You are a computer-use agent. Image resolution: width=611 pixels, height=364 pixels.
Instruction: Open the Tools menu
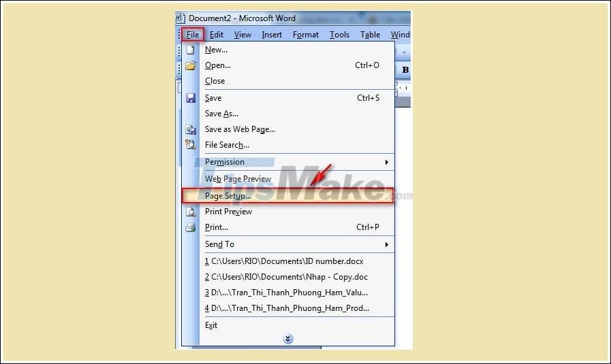click(339, 35)
